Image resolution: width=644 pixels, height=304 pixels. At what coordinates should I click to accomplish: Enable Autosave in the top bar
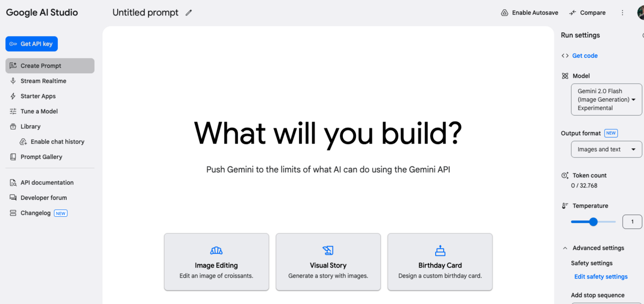[529, 13]
